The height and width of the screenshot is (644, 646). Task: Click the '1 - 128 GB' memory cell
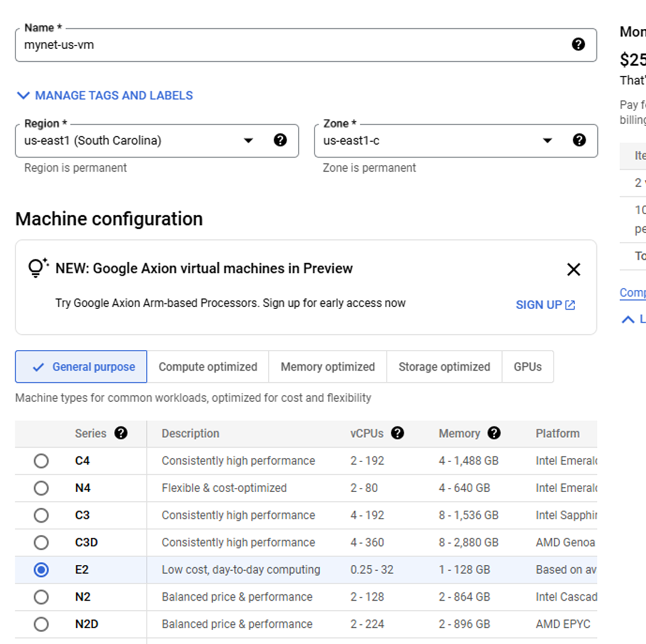(x=464, y=570)
